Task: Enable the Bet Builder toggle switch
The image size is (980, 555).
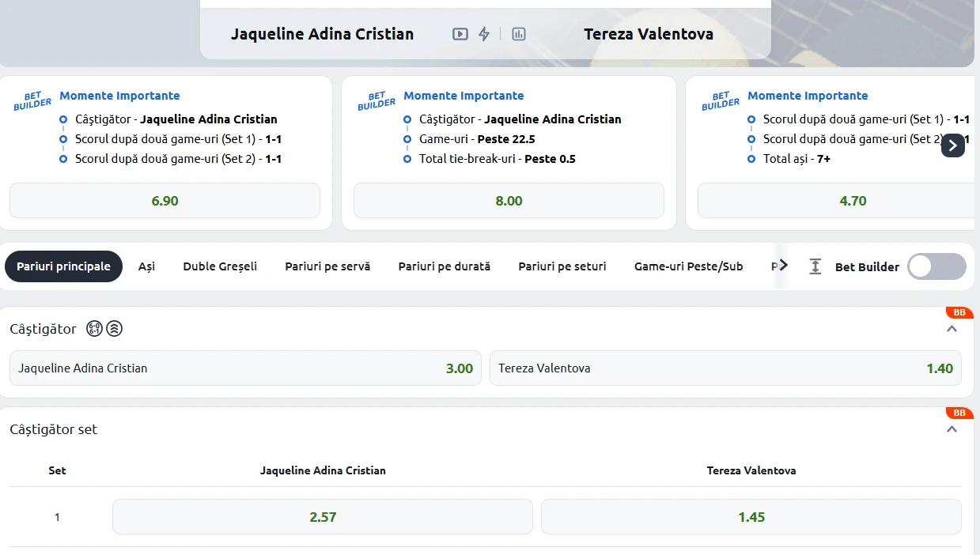Action: coord(936,266)
